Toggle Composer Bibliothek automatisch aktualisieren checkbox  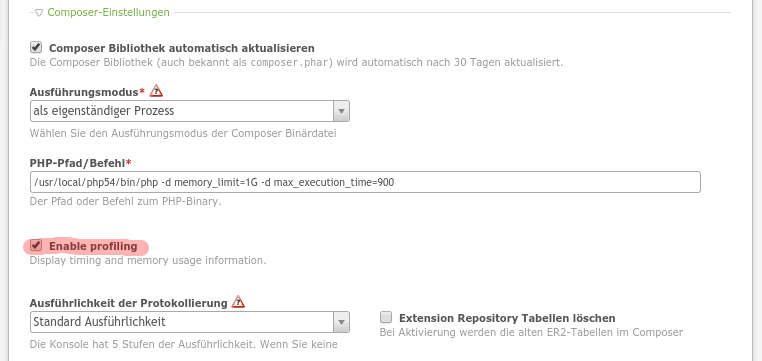(x=36, y=48)
